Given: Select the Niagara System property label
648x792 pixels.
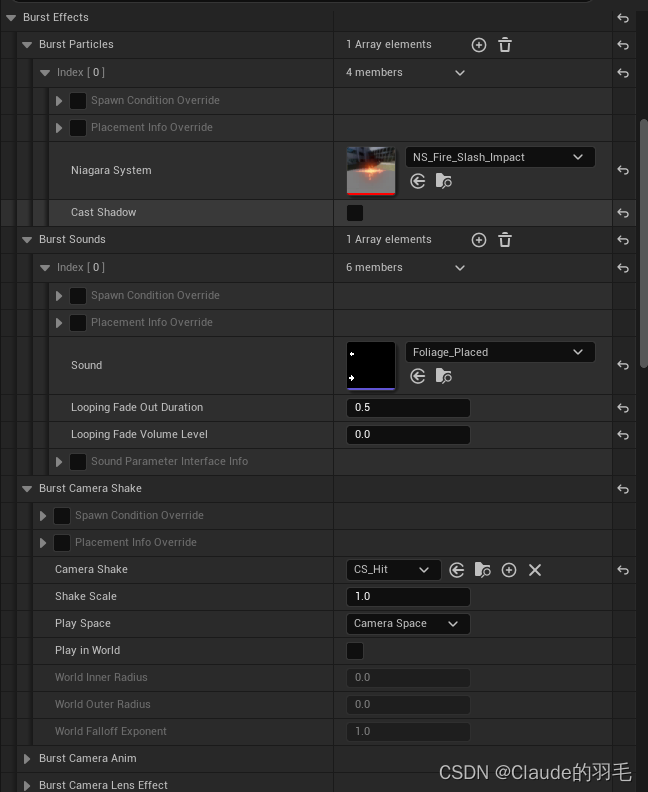Looking at the screenshot, I should click(x=111, y=171).
